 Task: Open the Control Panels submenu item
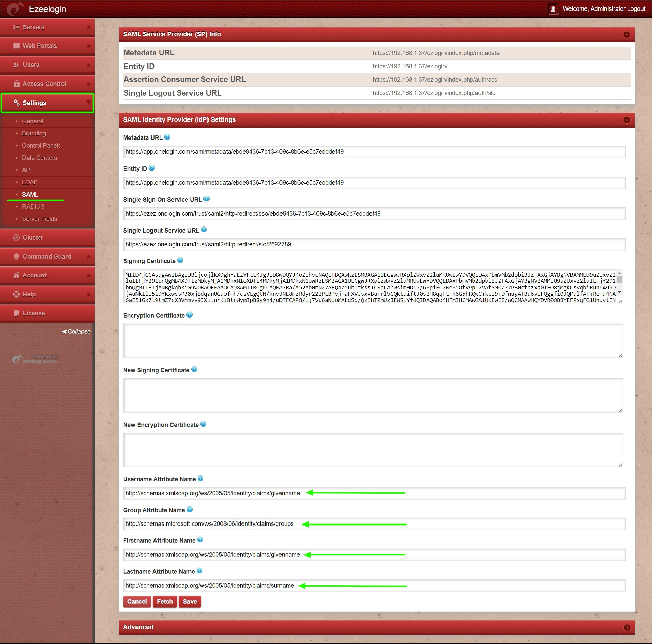(x=41, y=146)
